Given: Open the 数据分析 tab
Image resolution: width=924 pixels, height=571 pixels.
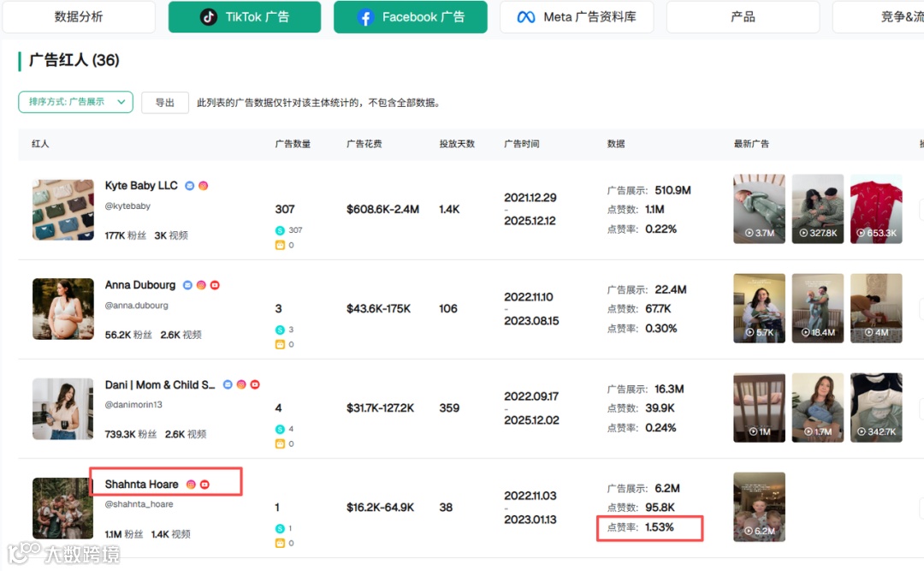Looking at the screenshot, I should (79, 17).
